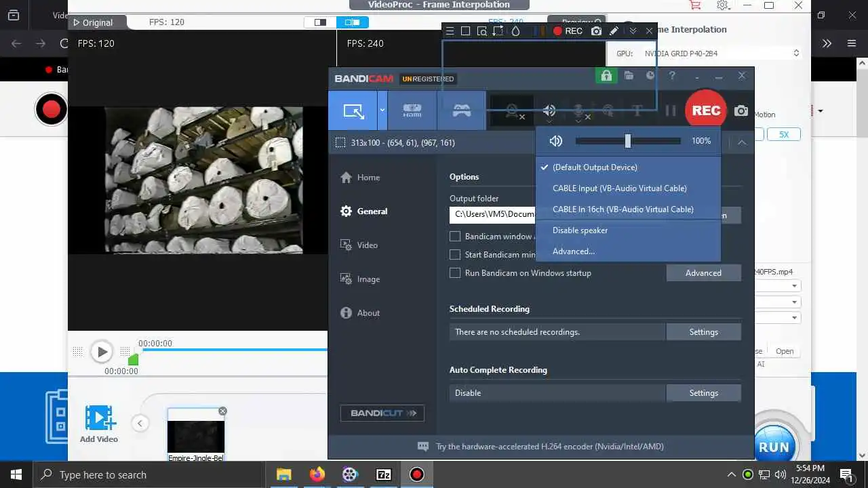Image resolution: width=868 pixels, height=488 pixels.
Task: Click chat bubble icon in Bandicam status bar
Action: point(423,447)
